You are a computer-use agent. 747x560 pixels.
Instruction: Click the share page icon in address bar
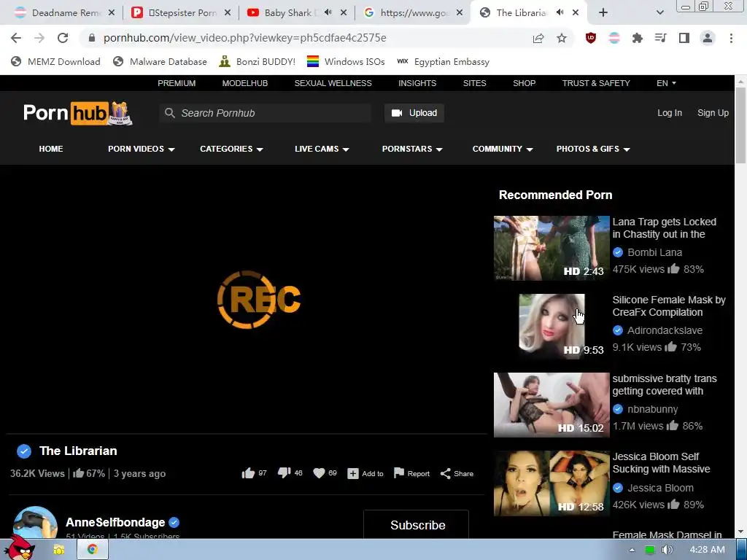[538, 38]
